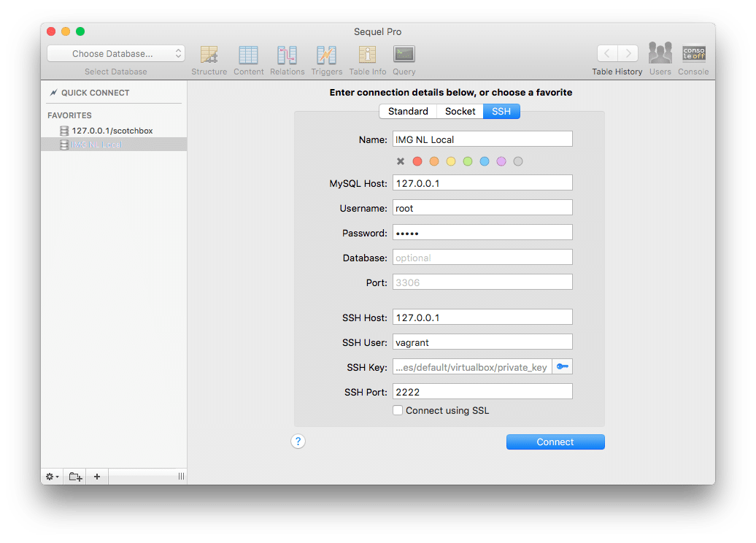Click the Password input field
Image resolution: width=756 pixels, height=543 pixels.
pos(482,232)
